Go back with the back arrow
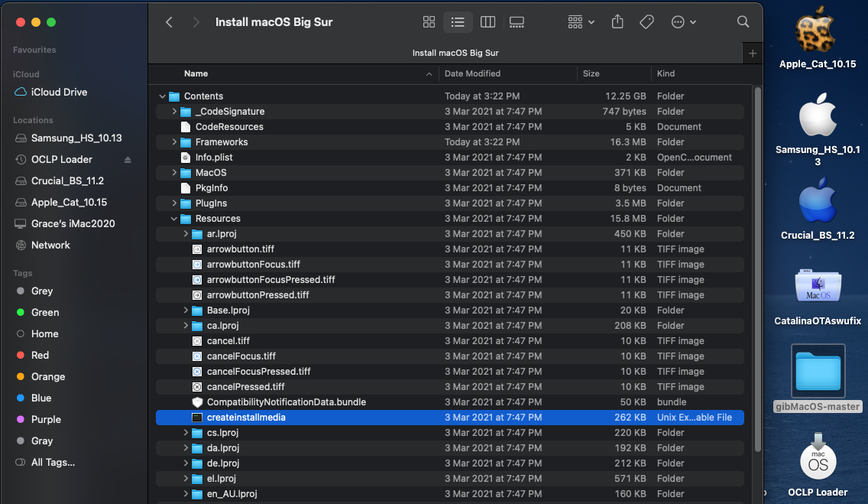 [170, 22]
